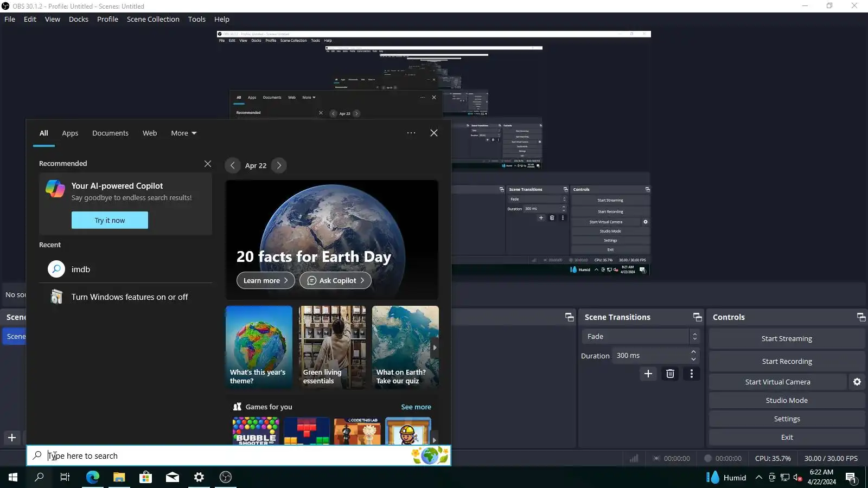The image size is (868, 488).
Task: Undock the Scene Transitions panel
Action: point(698,317)
